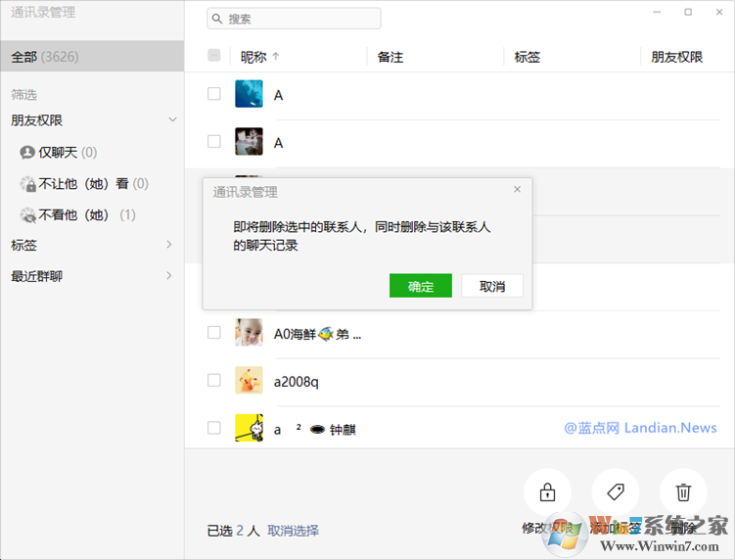Toggle the select-all checkbox in header
This screenshot has height=560, width=735.
[214, 56]
